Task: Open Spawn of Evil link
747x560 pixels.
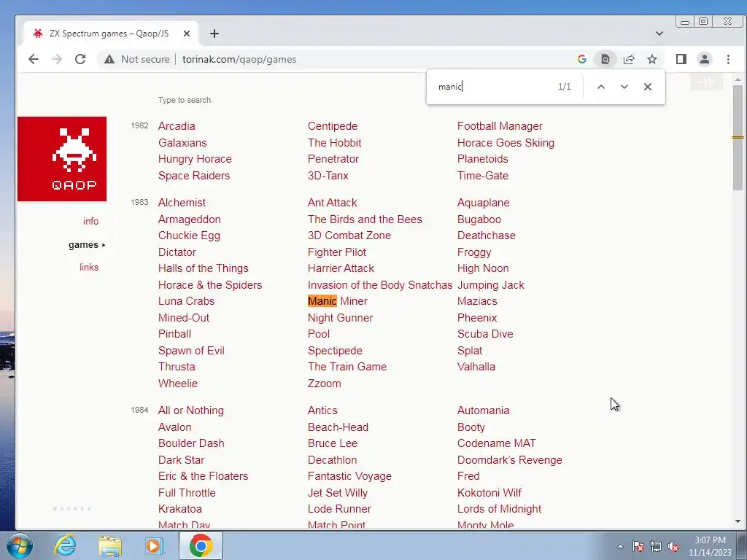Action: tap(191, 351)
